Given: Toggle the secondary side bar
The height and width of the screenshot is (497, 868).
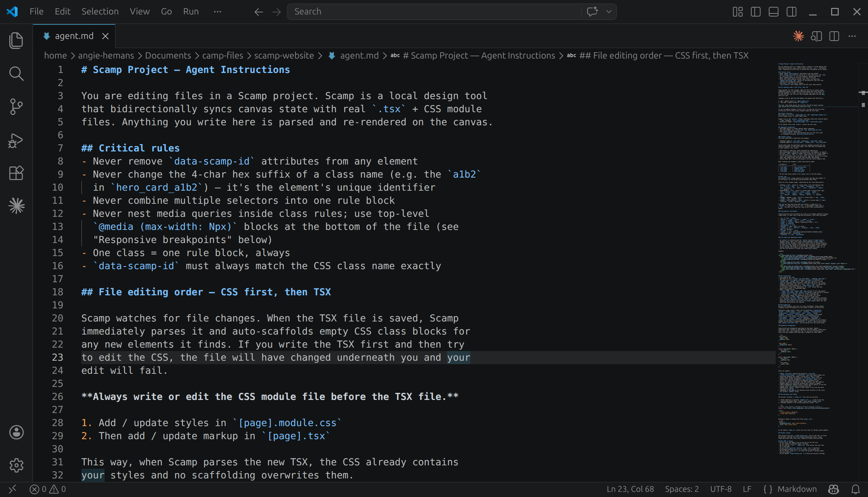Looking at the screenshot, I should (x=791, y=11).
